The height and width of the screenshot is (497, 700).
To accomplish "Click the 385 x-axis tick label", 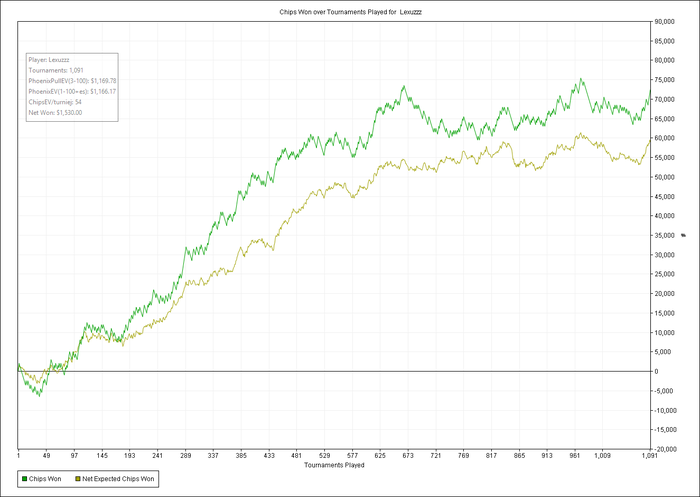I will click(x=241, y=456).
